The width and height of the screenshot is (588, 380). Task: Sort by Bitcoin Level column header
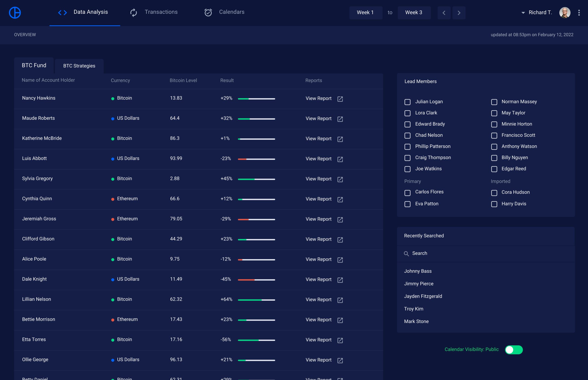[183, 80]
